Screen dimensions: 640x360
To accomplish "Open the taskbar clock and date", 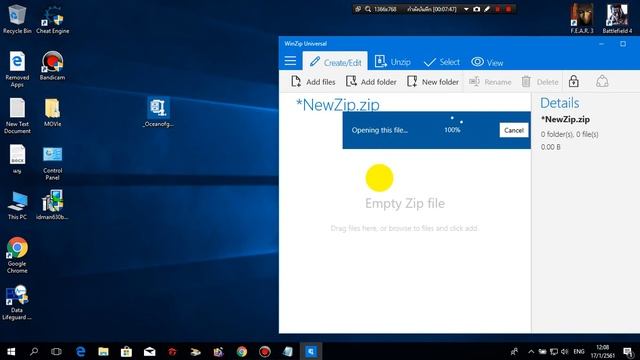I will click(602, 351).
